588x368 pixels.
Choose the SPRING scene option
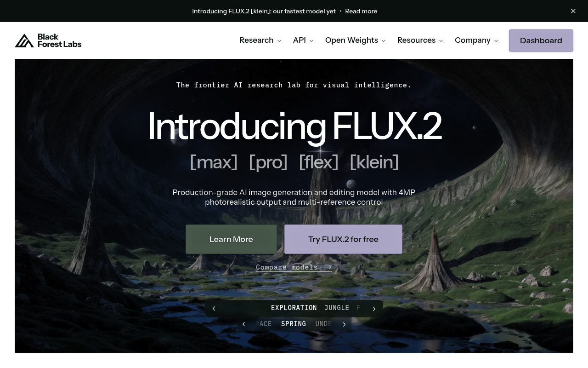294,324
